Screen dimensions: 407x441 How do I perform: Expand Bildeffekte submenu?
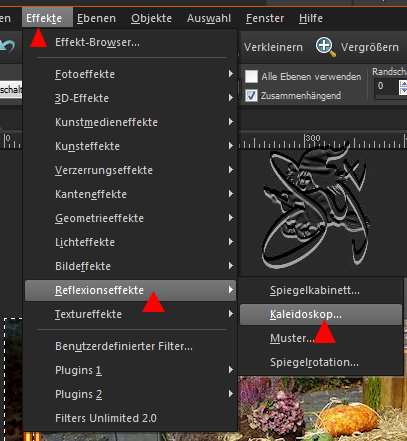[x=130, y=266]
